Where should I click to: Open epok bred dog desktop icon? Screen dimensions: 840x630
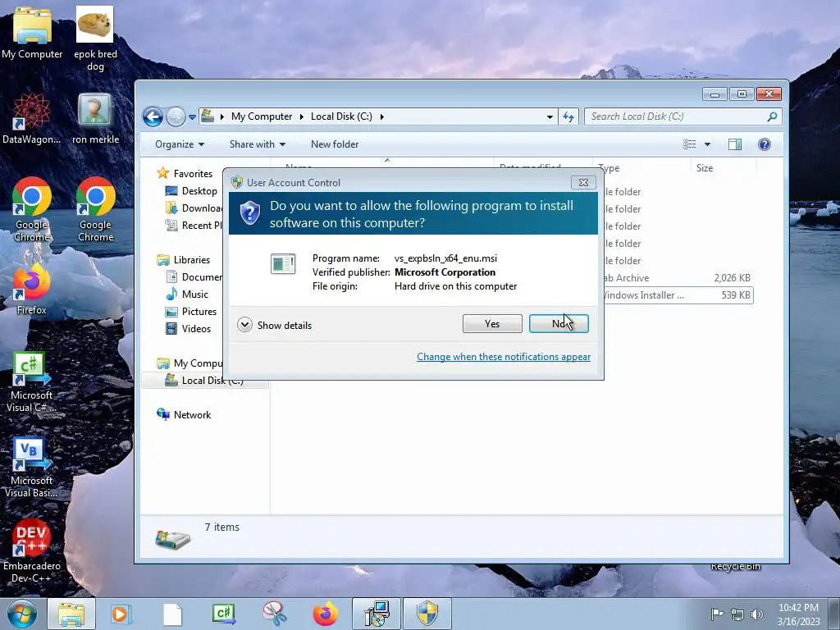(95, 39)
